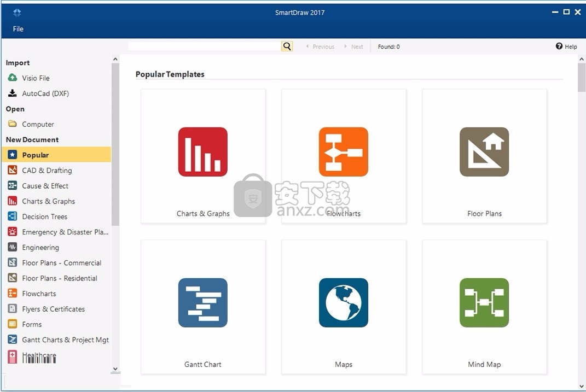Click the "Found: 0" result count
The width and height of the screenshot is (586, 392).
click(x=388, y=46)
